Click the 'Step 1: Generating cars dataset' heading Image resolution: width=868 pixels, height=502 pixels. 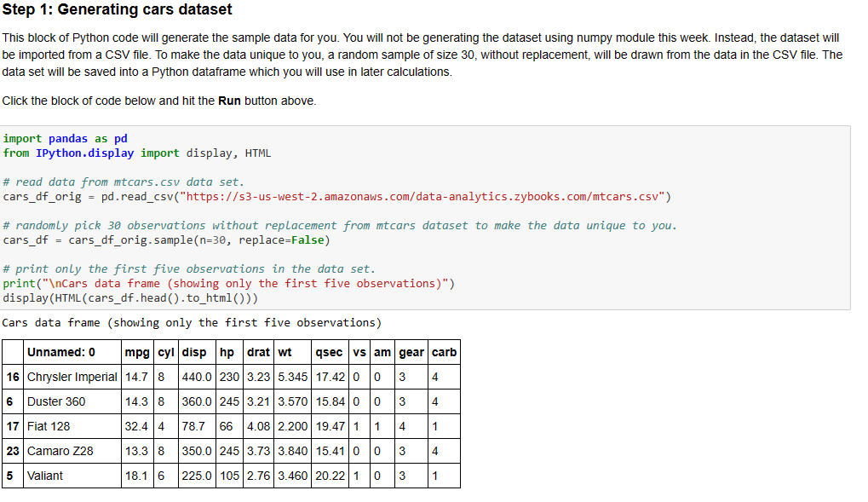pos(117,9)
